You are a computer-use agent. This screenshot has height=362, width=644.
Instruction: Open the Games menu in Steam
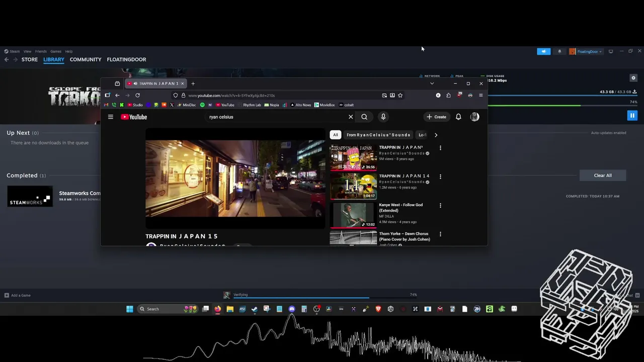pyautogui.click(x=56, y=51)
